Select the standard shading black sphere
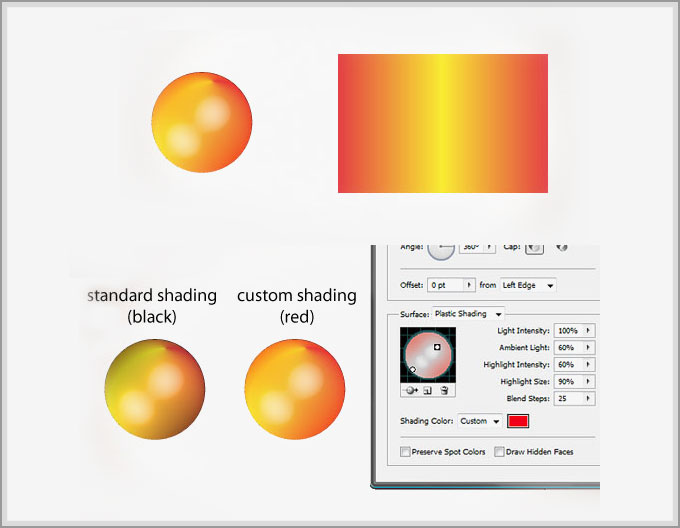The width and height of the screenshot is (680, 528). [155, 389]
